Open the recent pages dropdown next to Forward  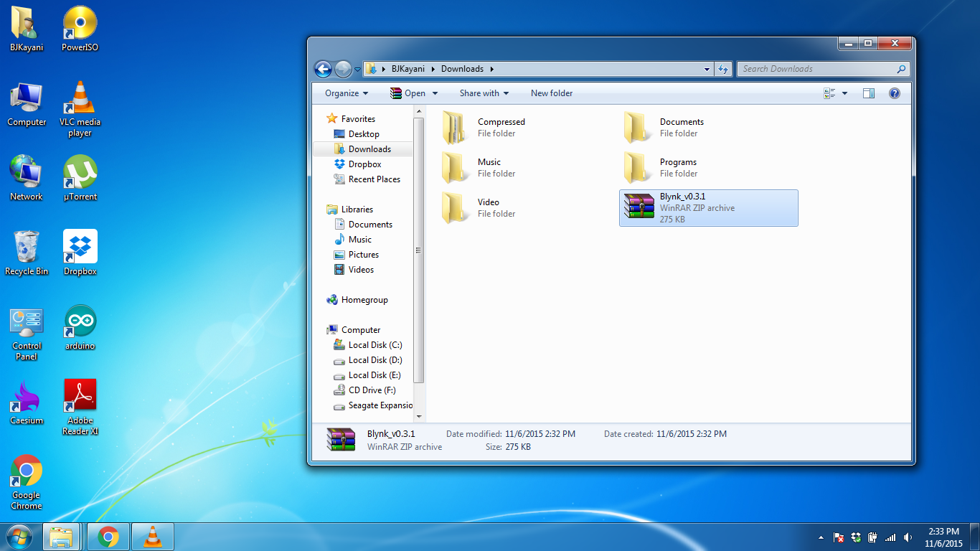357,70
